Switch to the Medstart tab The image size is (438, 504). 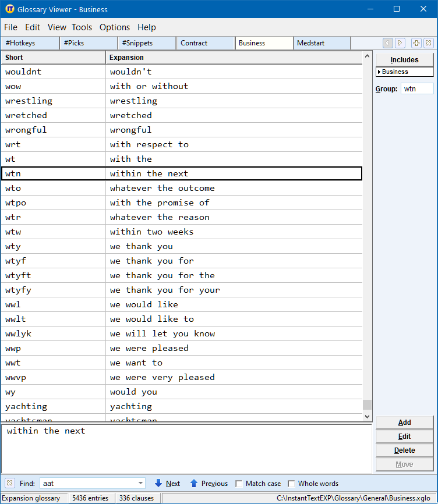(x=322, y=43)
